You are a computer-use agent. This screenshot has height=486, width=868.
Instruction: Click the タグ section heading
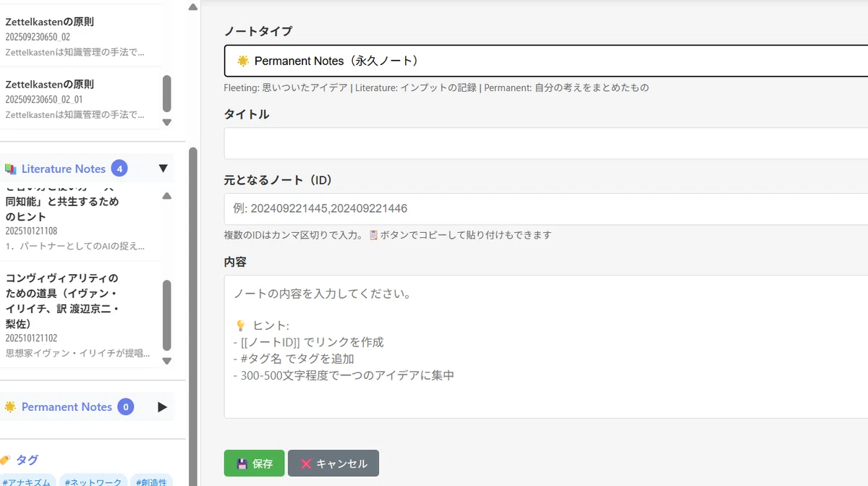point(27,460)
